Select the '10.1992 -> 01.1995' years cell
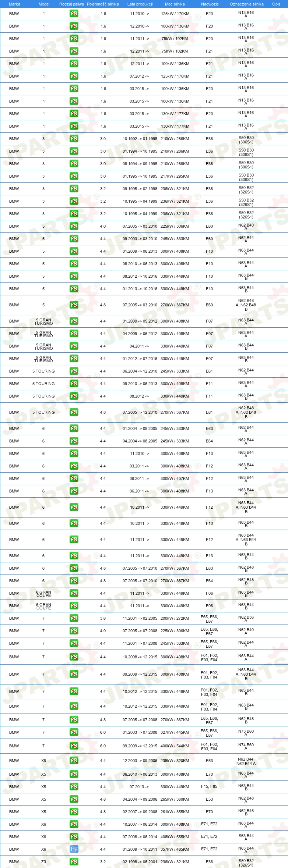The height and width of the screenshot is (868, 288). [140, 139]
